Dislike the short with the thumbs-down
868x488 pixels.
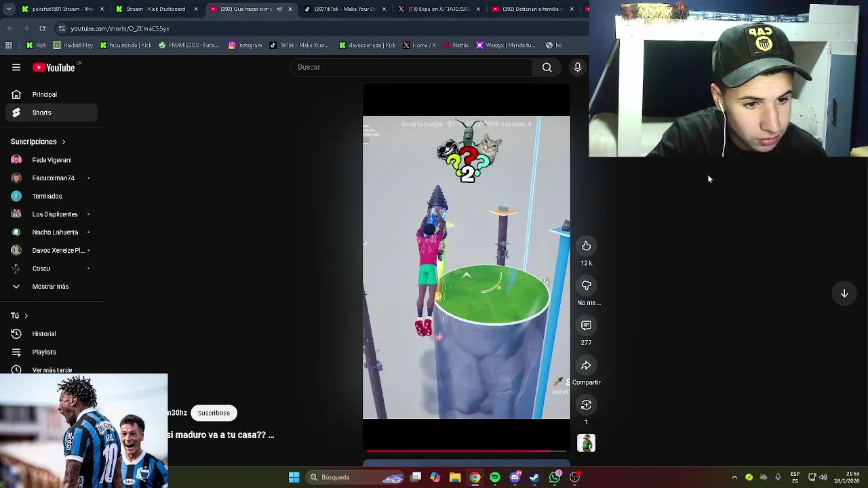(587, 286)
